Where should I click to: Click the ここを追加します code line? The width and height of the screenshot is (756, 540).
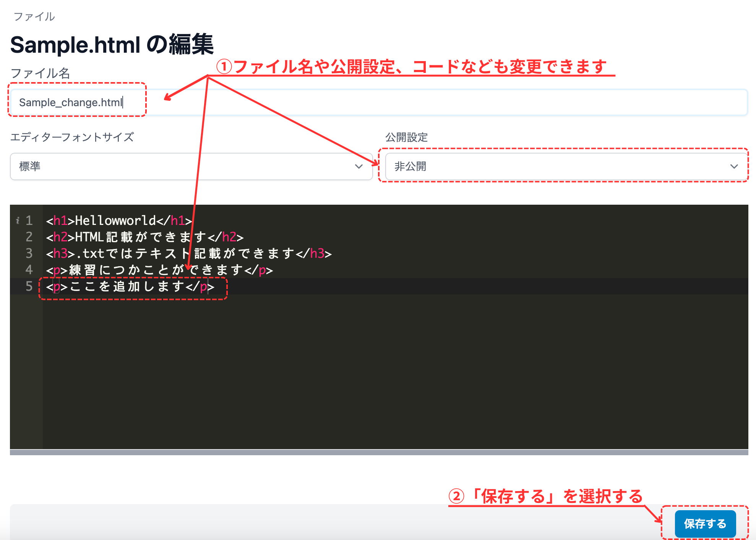pos(130,286)
